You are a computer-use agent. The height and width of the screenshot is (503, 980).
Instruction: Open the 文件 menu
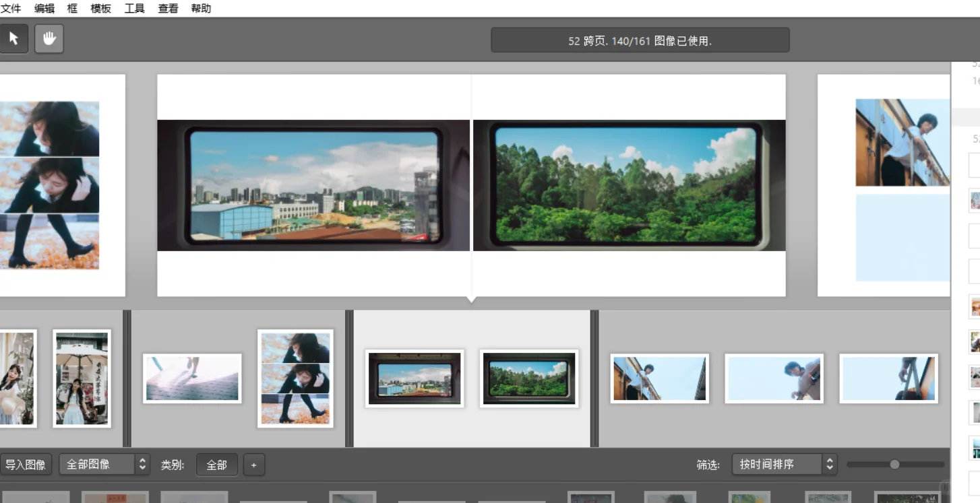[11, 9]
